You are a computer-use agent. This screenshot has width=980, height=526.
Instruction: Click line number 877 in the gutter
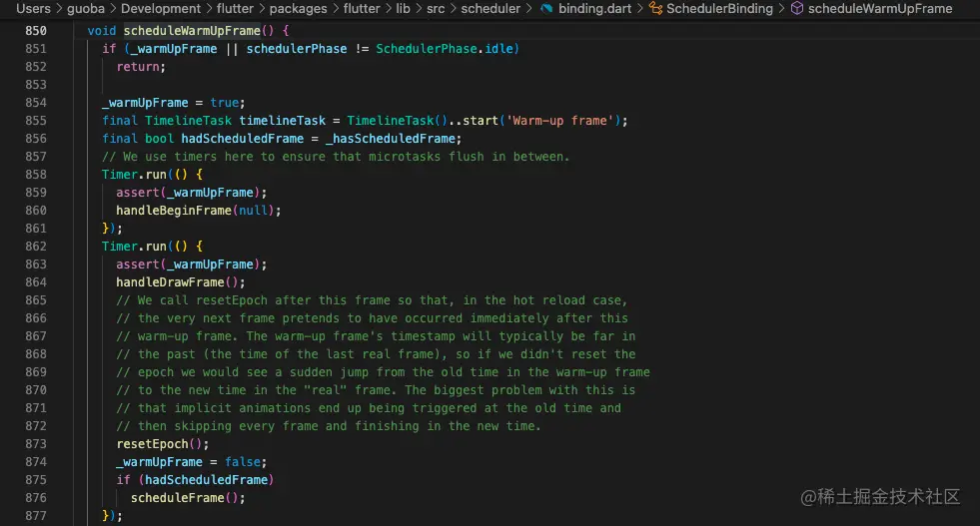(36, 516)
